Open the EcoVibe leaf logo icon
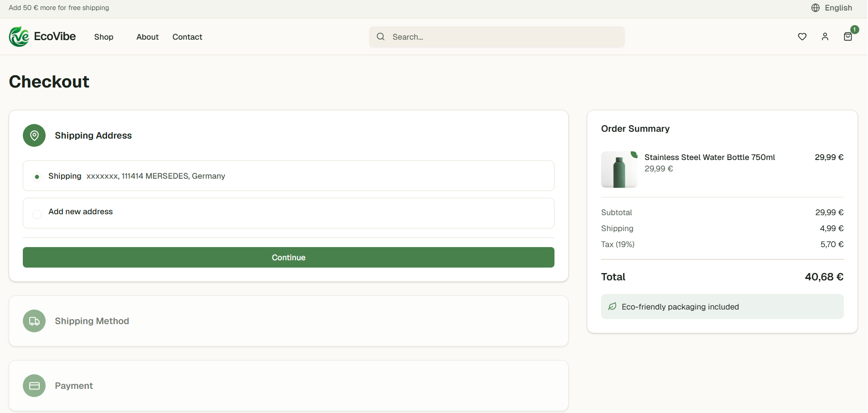Viewport: 868px width, 413px height. click(x=19, y=36)
